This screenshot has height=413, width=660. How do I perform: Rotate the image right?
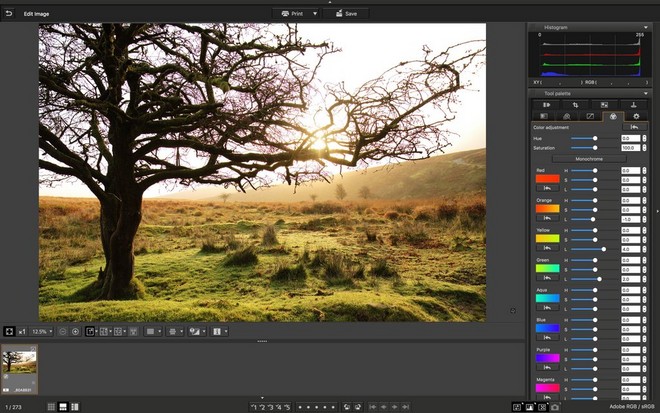tap(358, 407)
